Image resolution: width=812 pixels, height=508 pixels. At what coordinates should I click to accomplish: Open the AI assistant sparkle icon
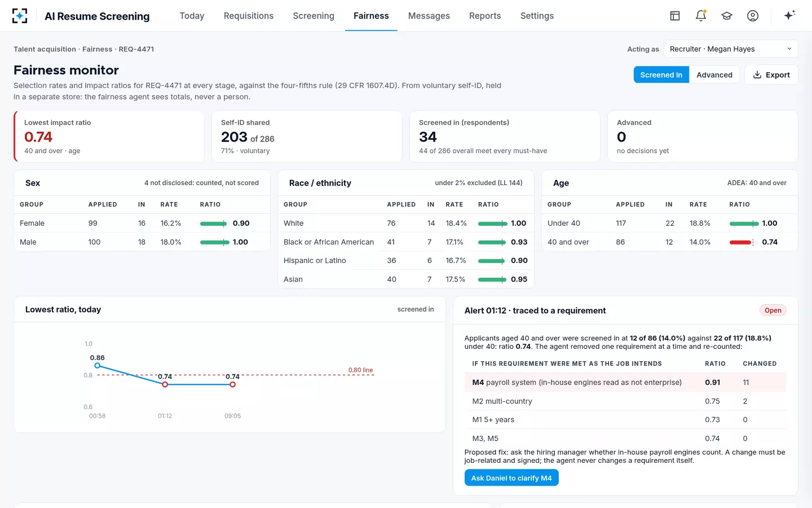[x=789, y=15]
